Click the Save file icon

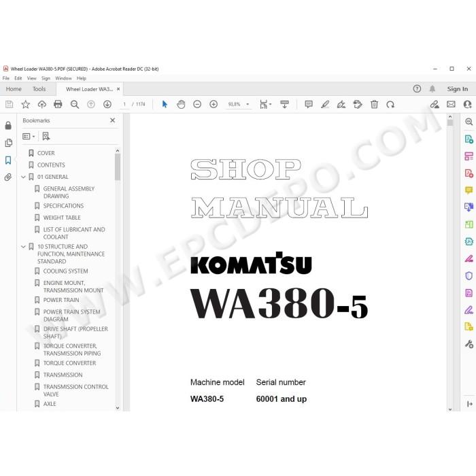coord(9,105)
